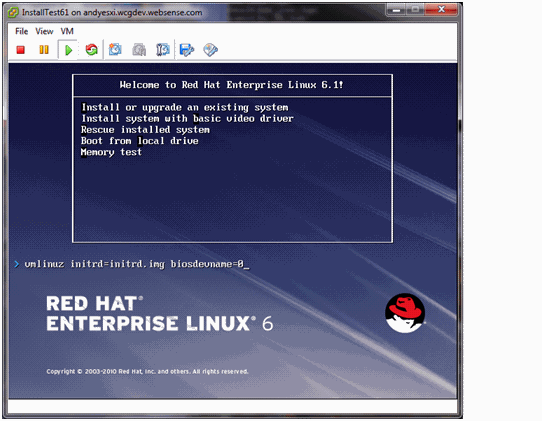Select Install or upgrade an existing system
Viewport: 542px width, 421px height.
click(185, 107)
